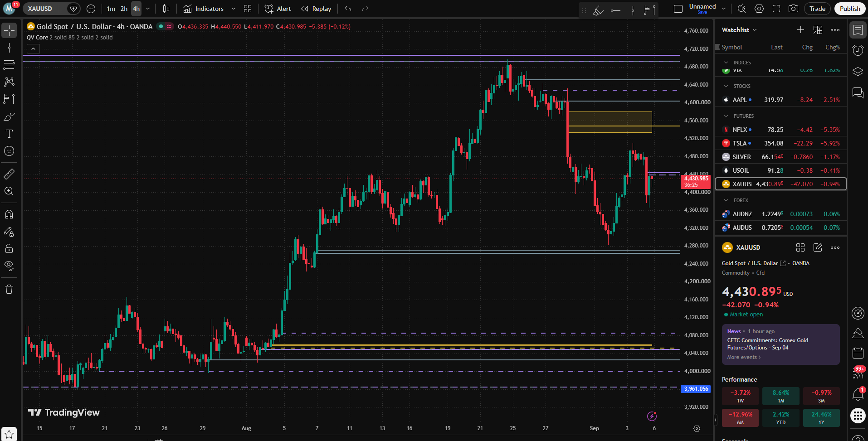Toggle magnet mode for drawings

[9, 214]
